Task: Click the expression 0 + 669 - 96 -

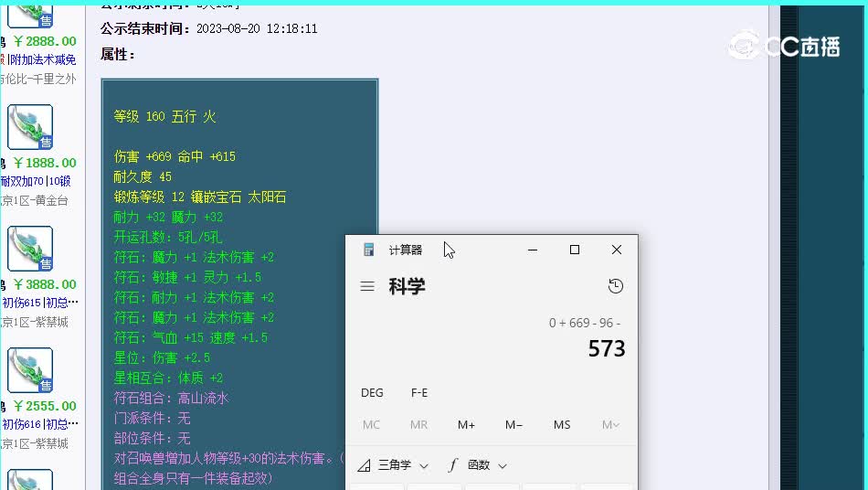Action: click(585, 323)
